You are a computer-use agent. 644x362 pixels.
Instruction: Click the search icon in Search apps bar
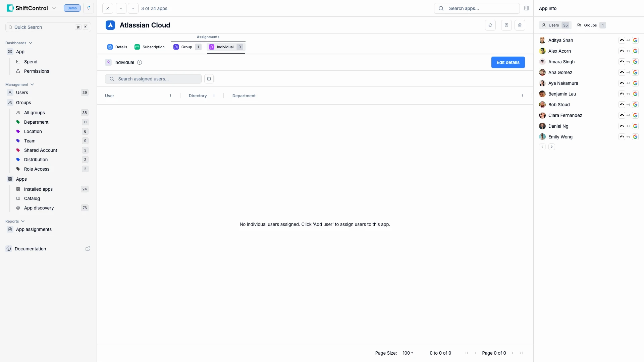(x=441, y=8)
